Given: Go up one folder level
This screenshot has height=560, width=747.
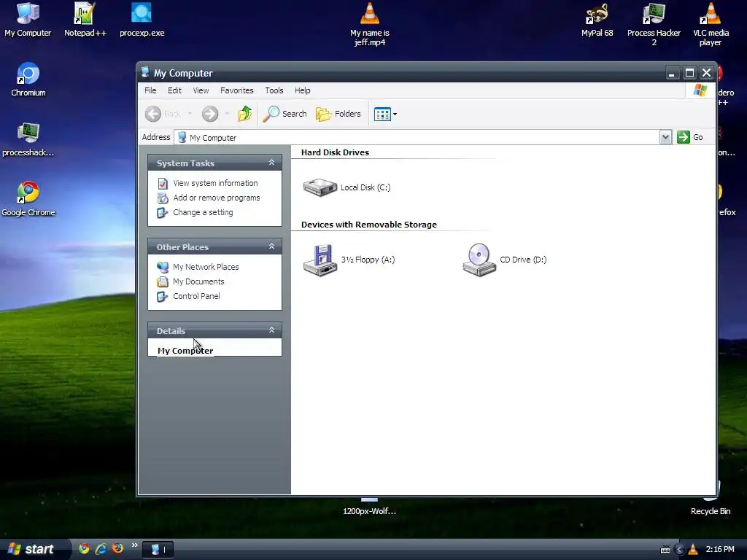Looking at the screenshot, I should [245, 114].
